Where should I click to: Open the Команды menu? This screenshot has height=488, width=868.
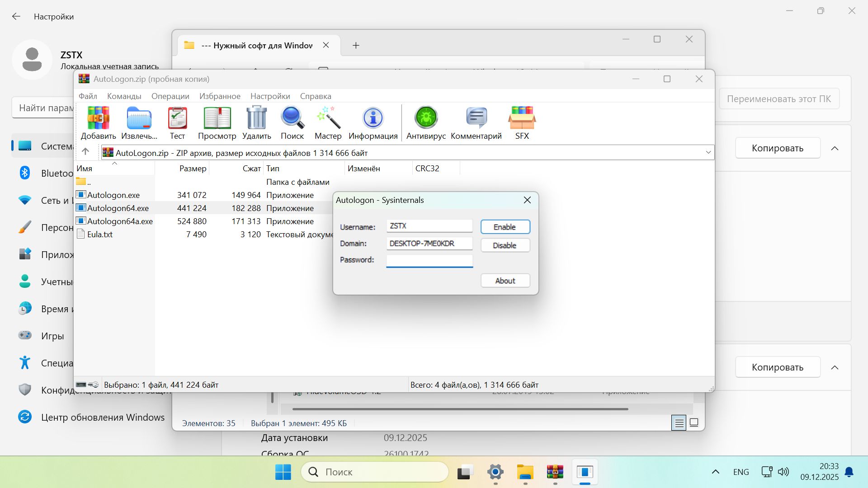[124, 96]
